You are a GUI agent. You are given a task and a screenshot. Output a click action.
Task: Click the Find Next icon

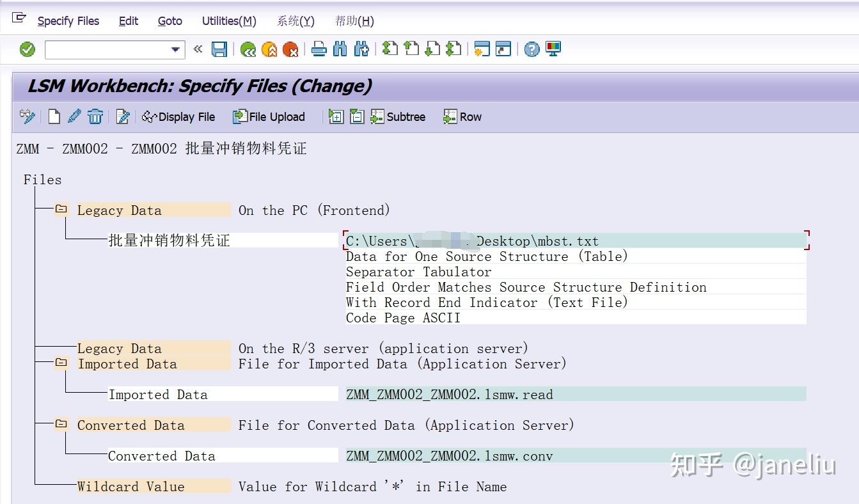point(361,49)
